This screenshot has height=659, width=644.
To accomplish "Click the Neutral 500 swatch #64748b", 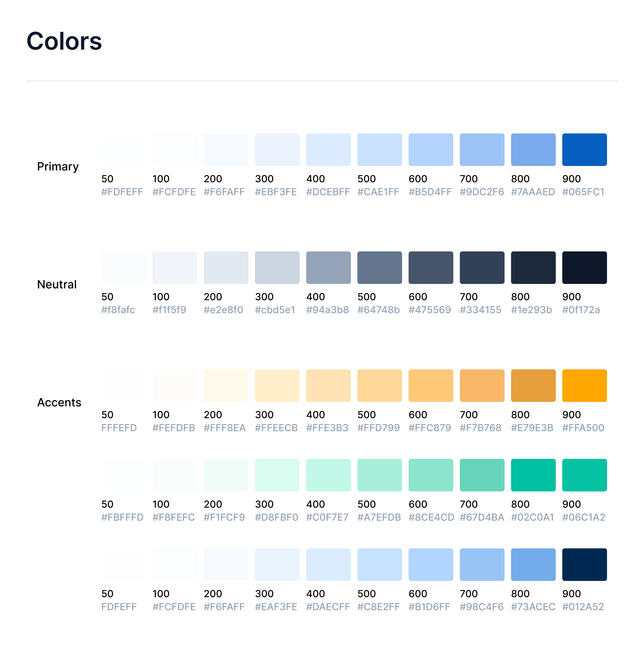I will 380,267.
